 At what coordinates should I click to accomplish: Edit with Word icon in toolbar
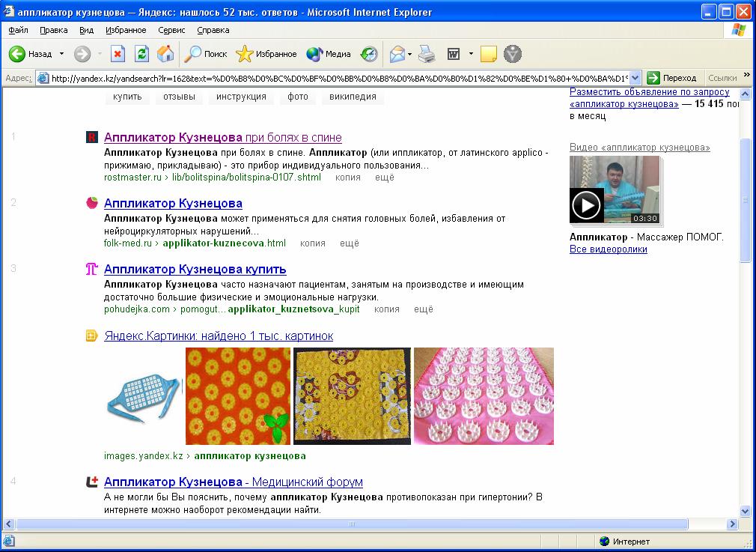click(x=454, y=54)
